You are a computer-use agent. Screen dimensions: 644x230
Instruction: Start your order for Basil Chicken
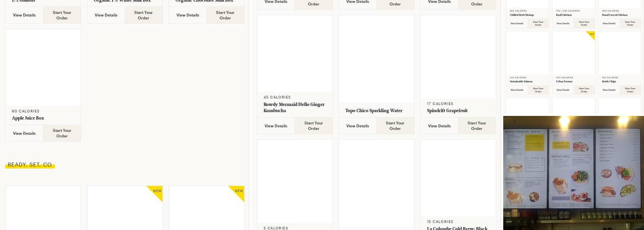click(x=584, y=23)
